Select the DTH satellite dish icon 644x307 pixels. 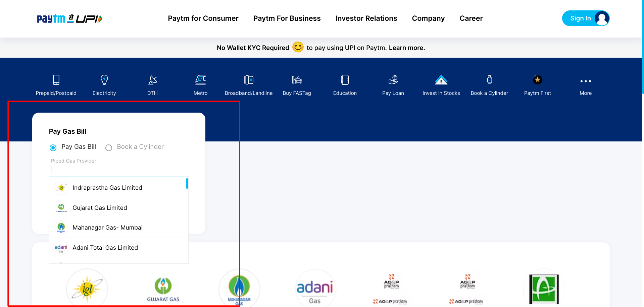(152, 80)
